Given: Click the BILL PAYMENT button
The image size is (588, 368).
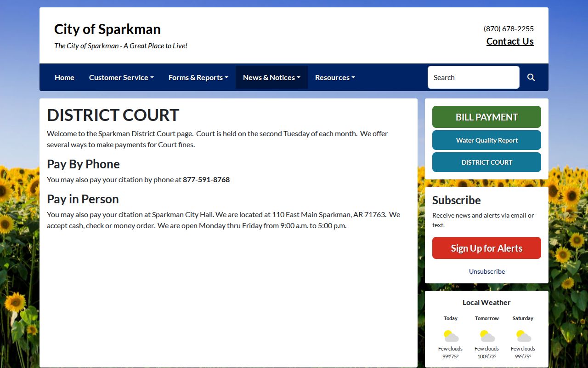Looking at the screenshot, I should click(x=486, y=117).
